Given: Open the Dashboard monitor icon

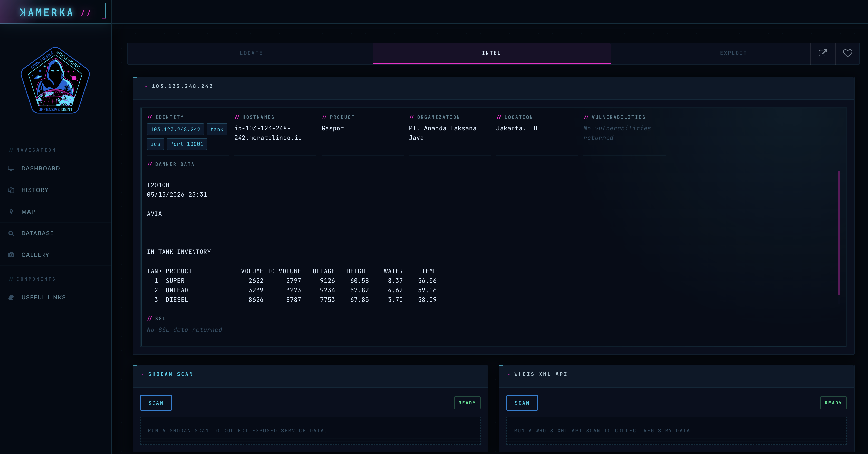Looking at the screenshot, I should pyautogui.click(x=11, y=168).
